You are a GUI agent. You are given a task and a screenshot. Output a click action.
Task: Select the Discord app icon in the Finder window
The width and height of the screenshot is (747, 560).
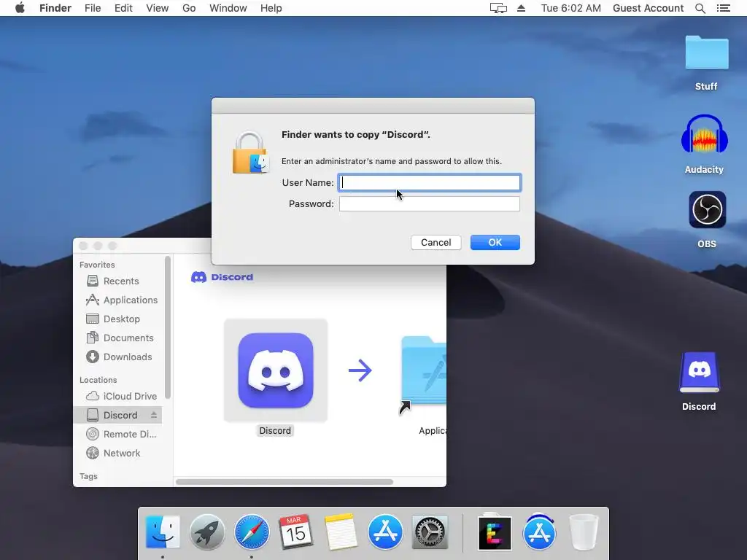(x=275, y=370)
